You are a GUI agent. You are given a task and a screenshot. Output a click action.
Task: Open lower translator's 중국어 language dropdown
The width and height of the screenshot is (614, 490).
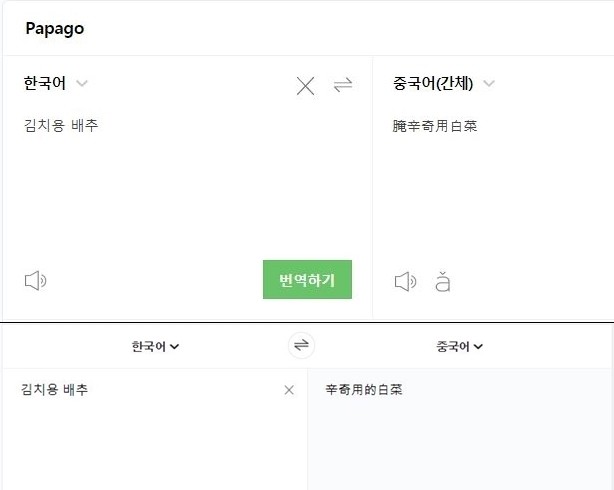point(459,347)
